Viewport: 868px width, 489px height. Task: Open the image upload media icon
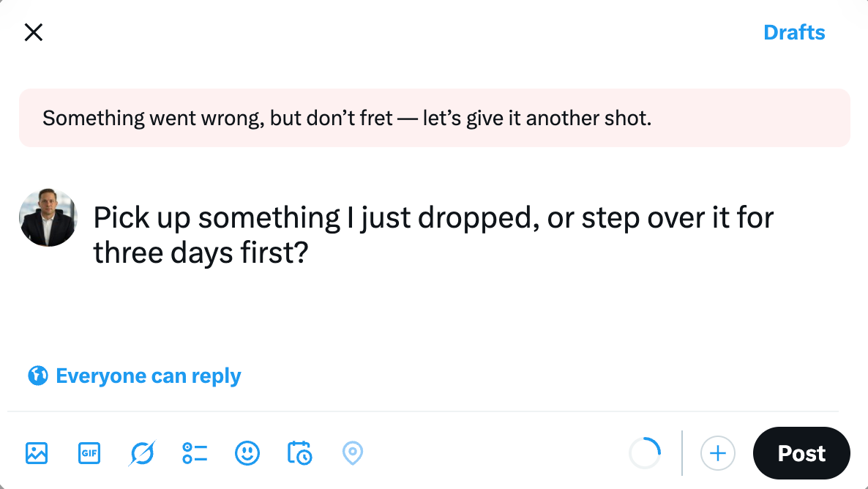(x=37, y=453)
